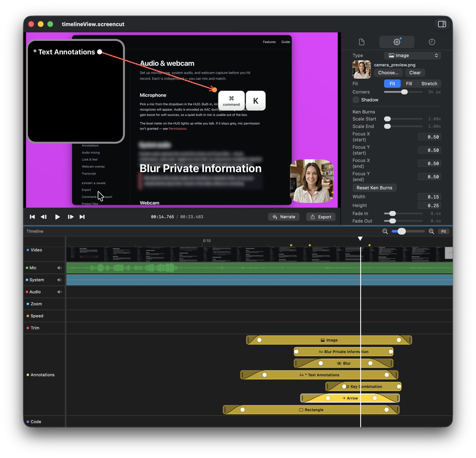This screenshot has width=476, height=458.
Task: Switch to the settings gear inspector tab
Action: coord(397,42)
